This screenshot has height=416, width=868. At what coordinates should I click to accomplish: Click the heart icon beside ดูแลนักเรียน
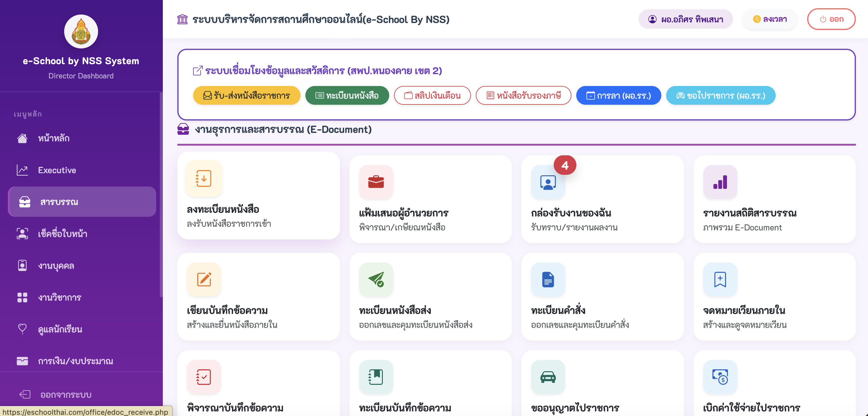click(22, 329)
